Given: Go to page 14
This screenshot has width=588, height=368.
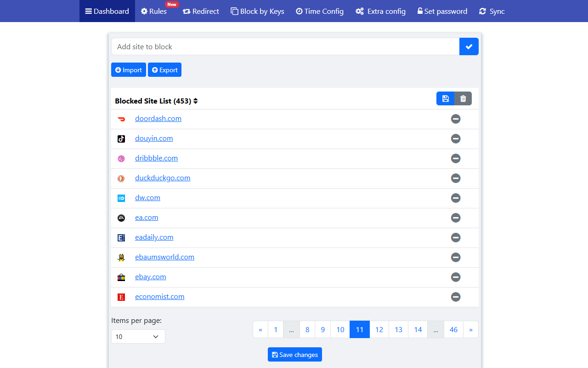Looking at the screenshot, I should pos(418,329).
